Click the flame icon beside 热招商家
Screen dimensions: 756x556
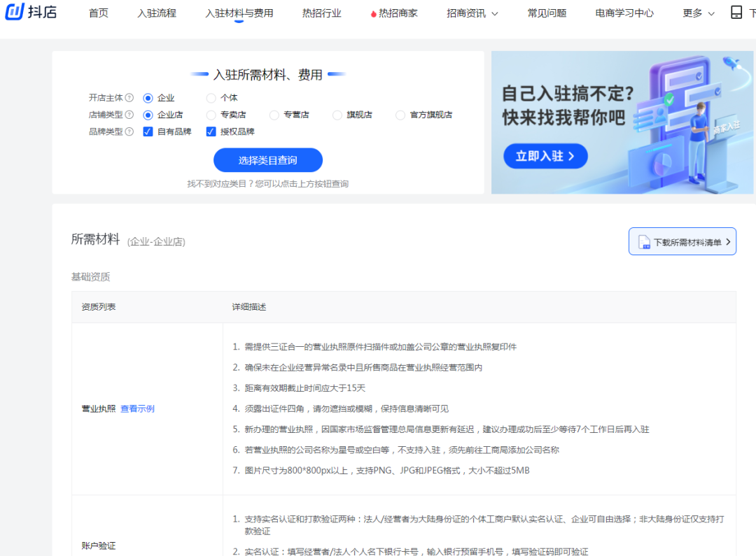[372, 13]
